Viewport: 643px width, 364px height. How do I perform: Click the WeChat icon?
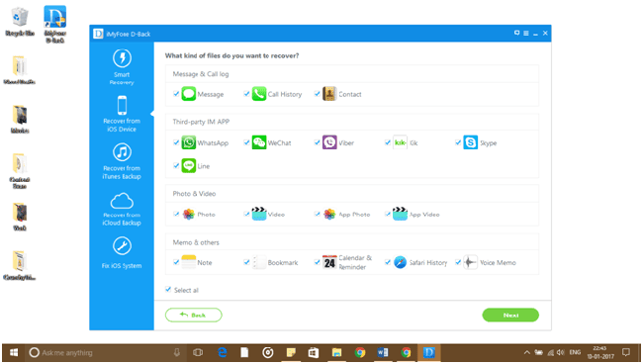pos(259,142)
